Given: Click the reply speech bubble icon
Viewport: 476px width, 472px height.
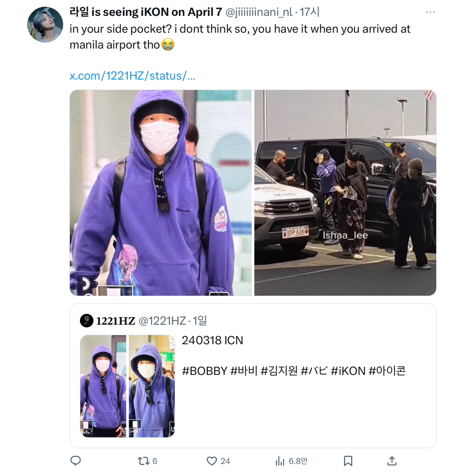Looking at the screenshot, I should [x=76, y=460].
